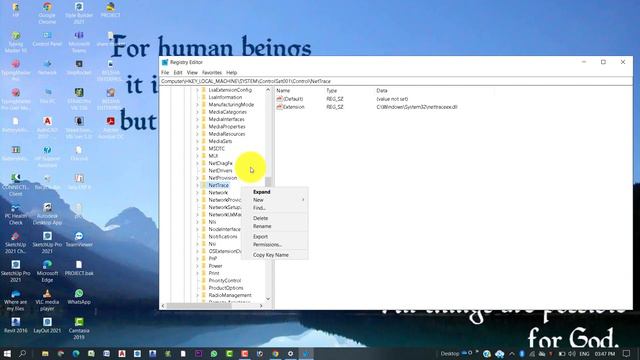Viewport: 640px width, 360px height.
Task: Open Revit 2016 desktop shortcut
Action: point(16,325)
